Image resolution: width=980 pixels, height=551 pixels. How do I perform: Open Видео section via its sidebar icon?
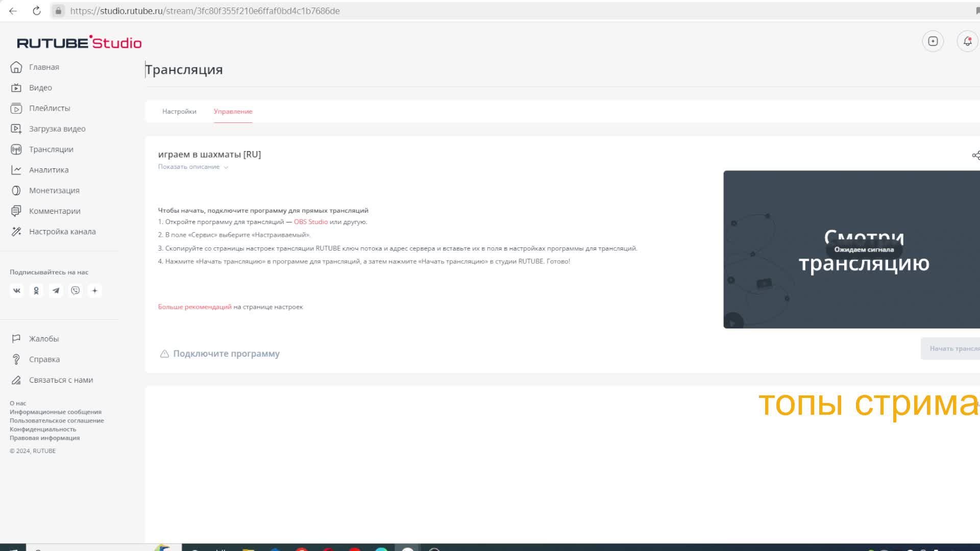[16, 88]
